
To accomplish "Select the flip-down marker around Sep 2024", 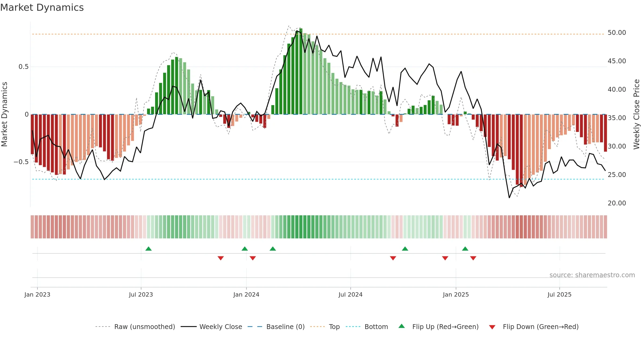I will click(x=393, y=258).
